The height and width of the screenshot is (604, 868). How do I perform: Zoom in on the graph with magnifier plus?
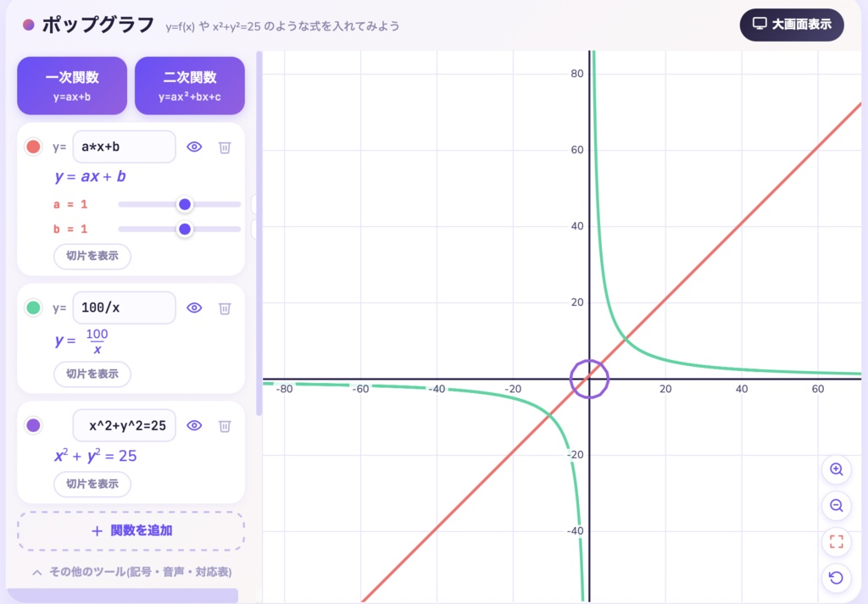(837, 469)
